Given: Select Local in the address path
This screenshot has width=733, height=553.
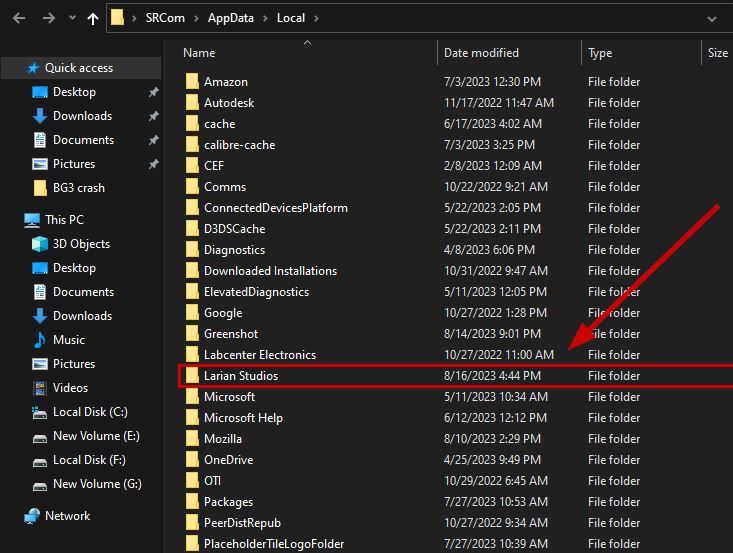Looking at the screenshot, I should click(x=291, y=18).
